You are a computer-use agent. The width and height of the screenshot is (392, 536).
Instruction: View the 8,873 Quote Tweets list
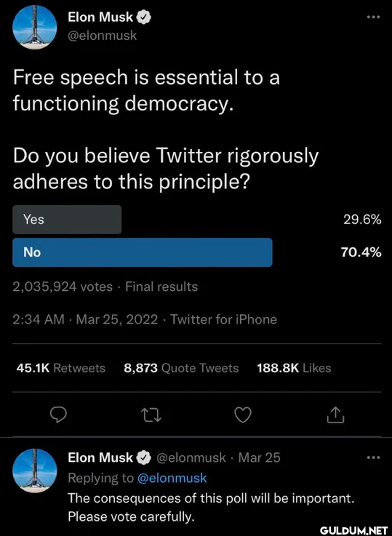pos(181,368)
